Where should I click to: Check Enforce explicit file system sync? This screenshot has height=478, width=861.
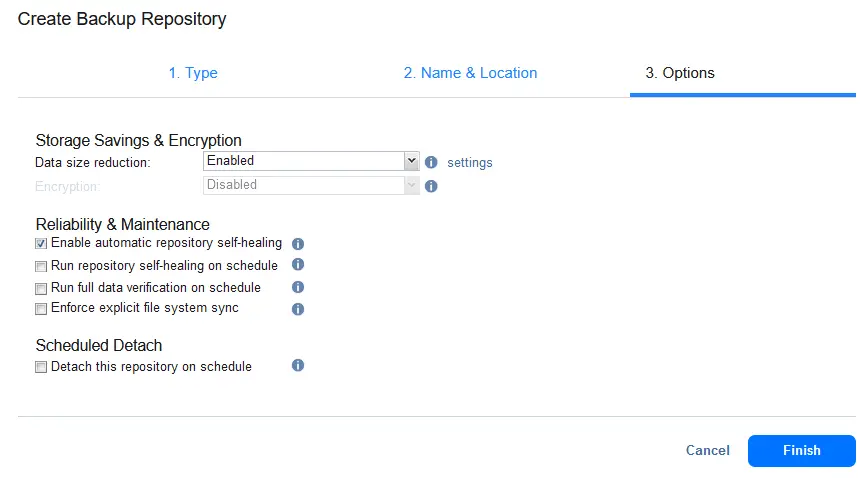coord(41,309)
